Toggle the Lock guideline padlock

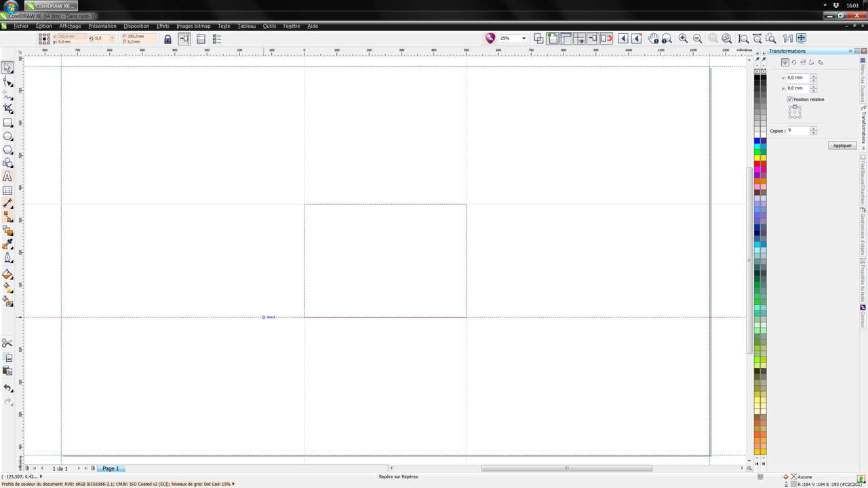coord(167,39)
